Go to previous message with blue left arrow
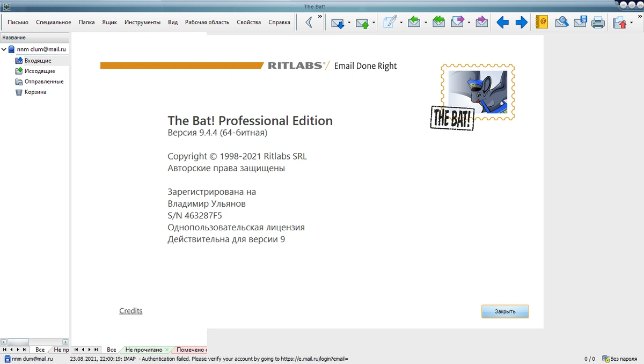The height and width of the screenshot is (364, 644). click(x=502, y=23)
